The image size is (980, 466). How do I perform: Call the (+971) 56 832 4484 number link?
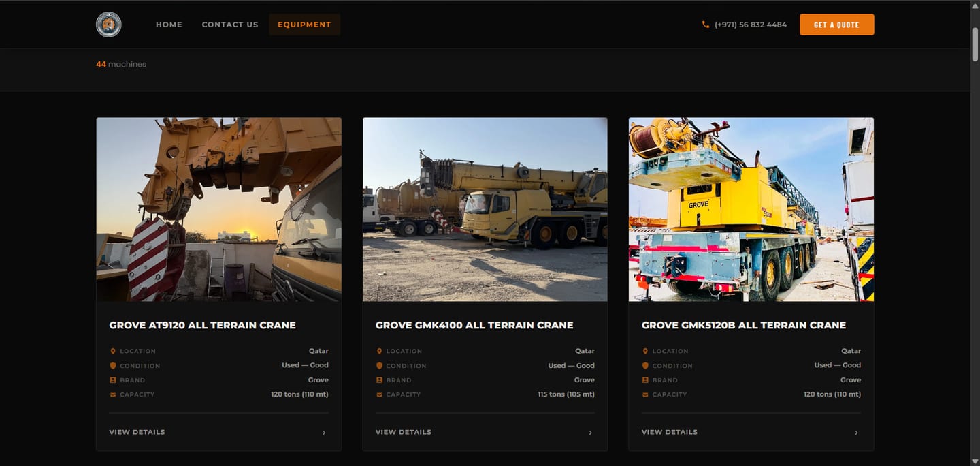click(751, 25)
